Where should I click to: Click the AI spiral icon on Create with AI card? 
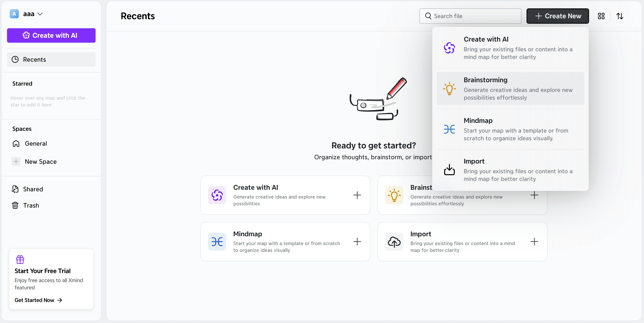point(217,195)
